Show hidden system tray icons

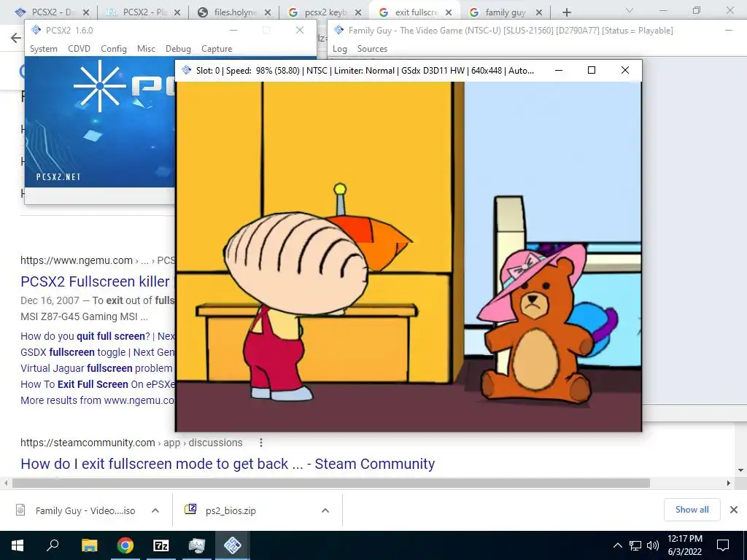click(617, 545)
